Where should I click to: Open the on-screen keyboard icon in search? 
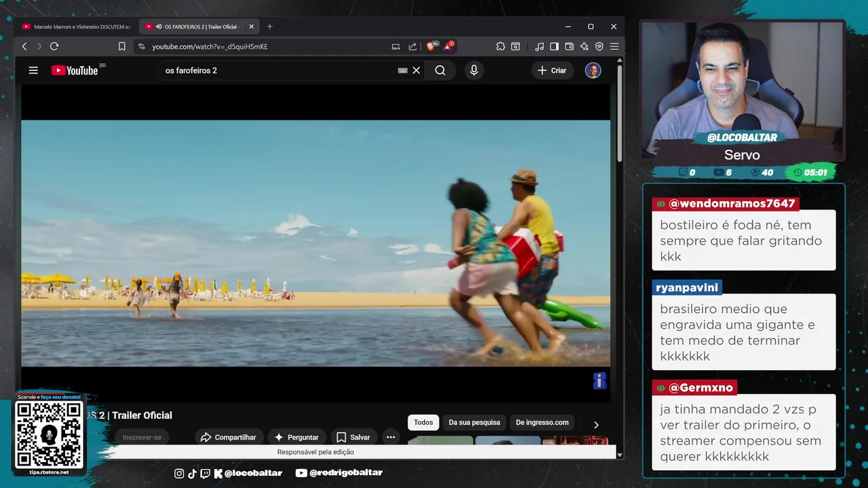[403, 70]
